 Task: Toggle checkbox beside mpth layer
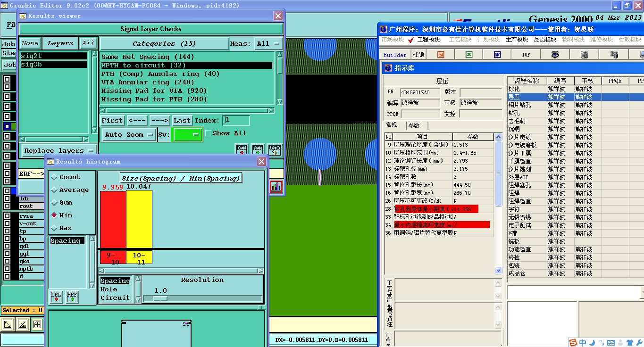coord(7,269)
